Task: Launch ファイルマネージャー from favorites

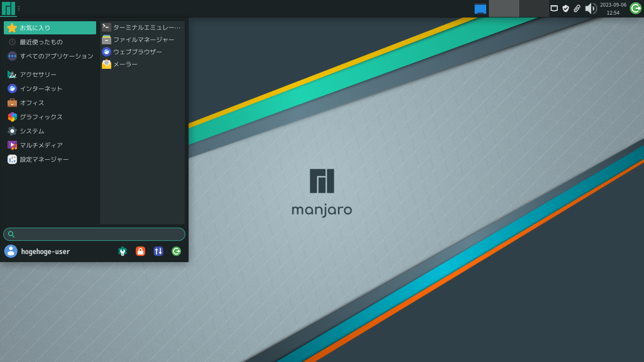Action: tap(142, 40)
